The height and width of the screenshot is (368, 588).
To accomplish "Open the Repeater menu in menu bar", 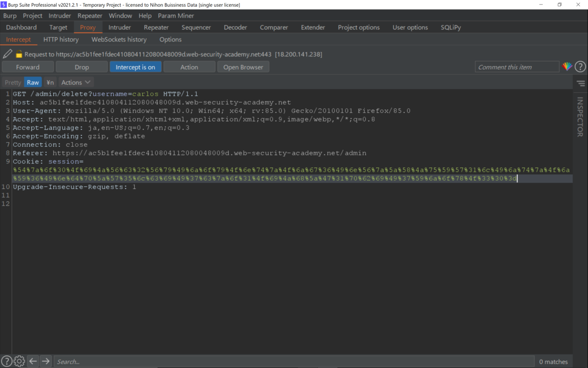I will tap(90, 16).
